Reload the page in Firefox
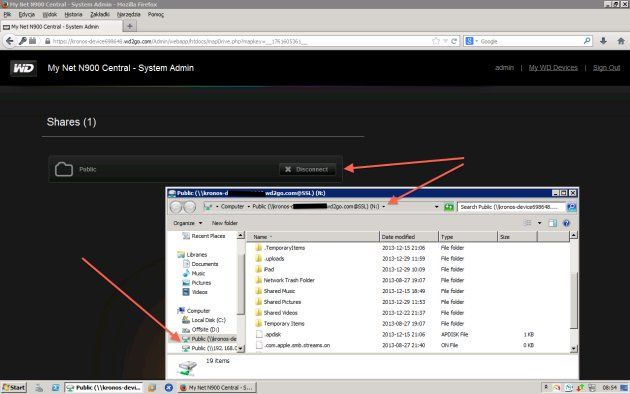 pos(454,41)
